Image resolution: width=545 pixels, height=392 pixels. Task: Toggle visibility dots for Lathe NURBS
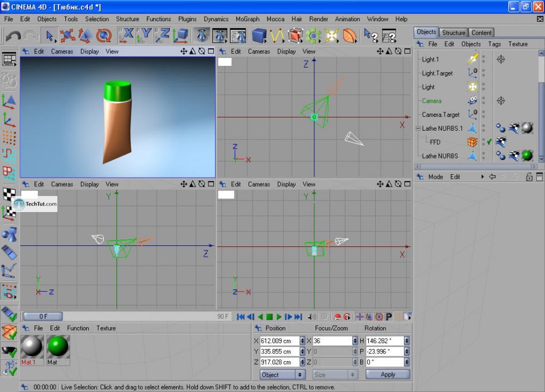pos(484,156)
